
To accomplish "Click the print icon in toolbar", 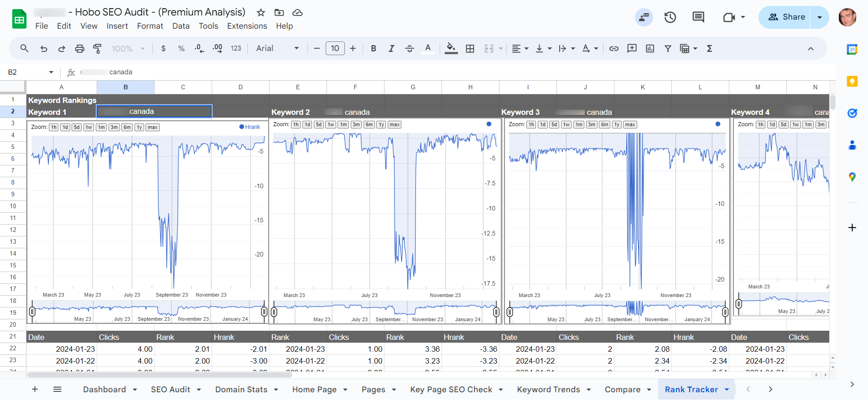I will (79, 49).
